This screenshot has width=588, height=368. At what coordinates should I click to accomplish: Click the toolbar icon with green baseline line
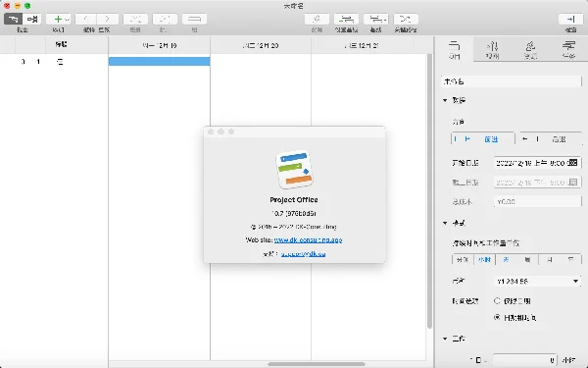(346, 19)
